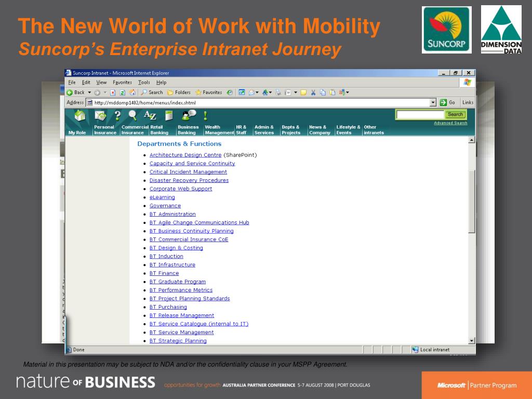Open the BT Agile Change Communications Hub link

(x=199, y=222)
